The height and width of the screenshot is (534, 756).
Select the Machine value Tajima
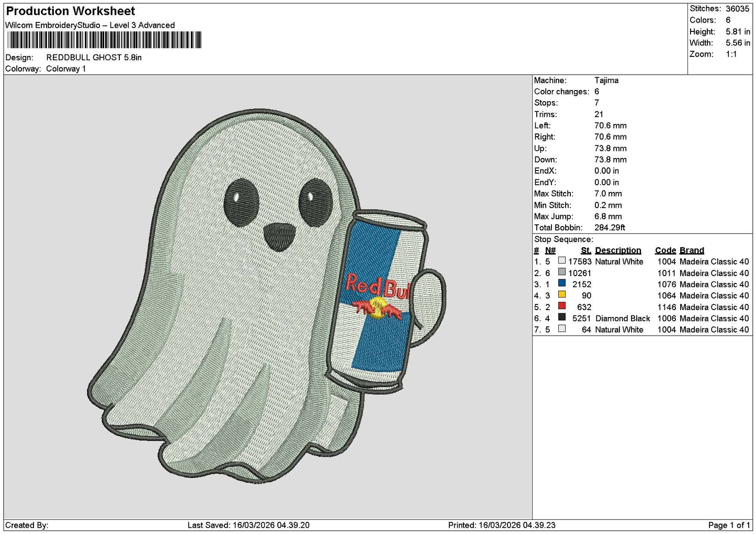[606, 81]
